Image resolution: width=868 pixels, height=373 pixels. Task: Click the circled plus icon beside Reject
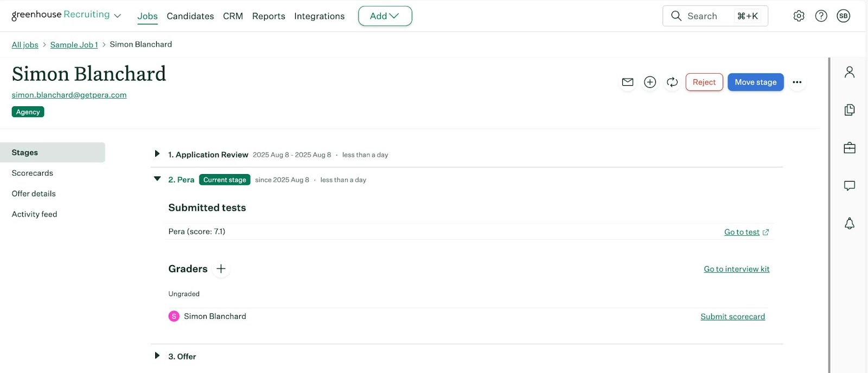coord(650,82)
